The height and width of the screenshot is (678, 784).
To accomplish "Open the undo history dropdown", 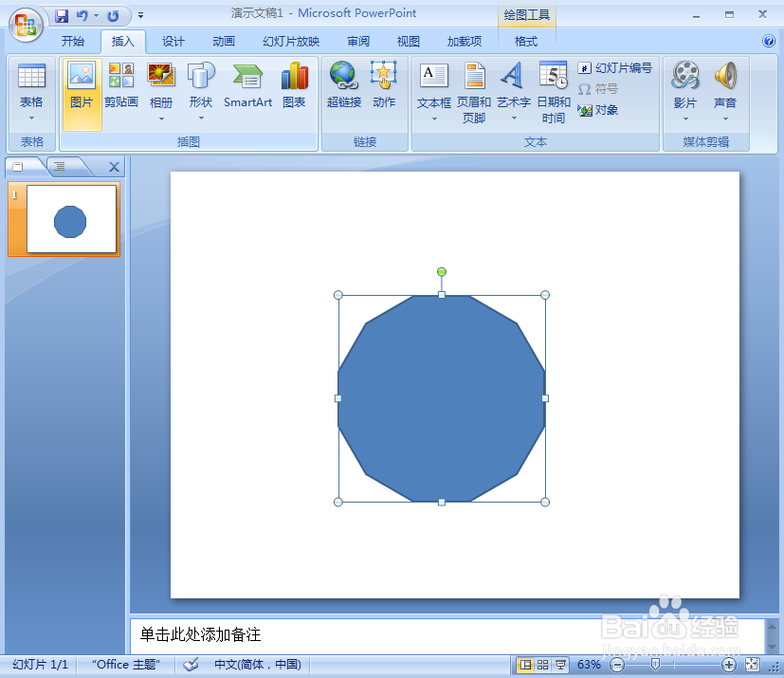I will coord(96,15).
